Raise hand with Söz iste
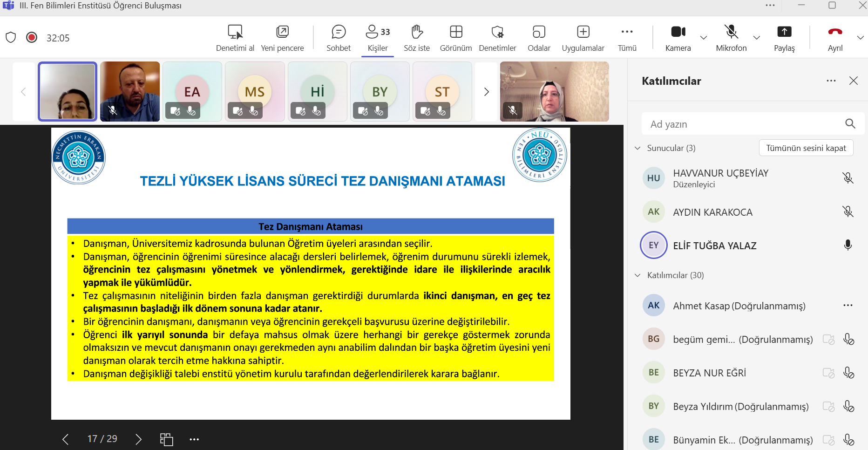This screenshot has height=450, width=868. click(x=416, y=38)
